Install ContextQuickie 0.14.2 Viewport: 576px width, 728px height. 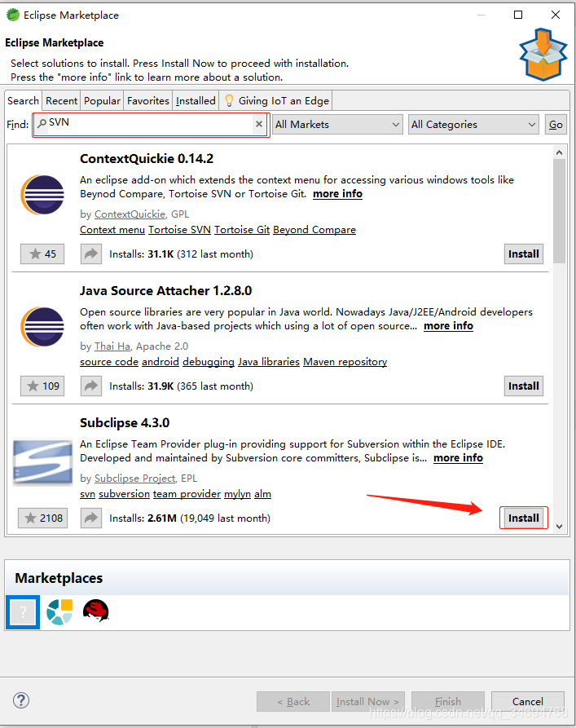click(524, 254)
